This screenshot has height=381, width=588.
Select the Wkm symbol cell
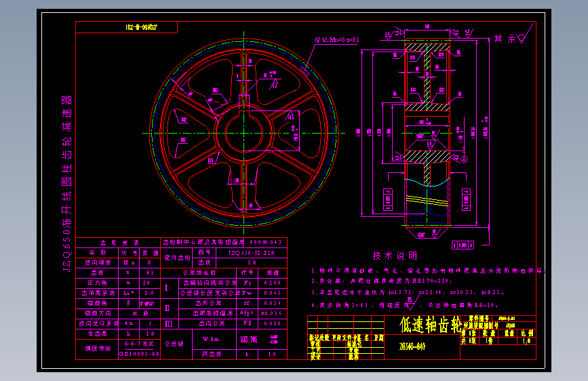click(x=214, y=340)
